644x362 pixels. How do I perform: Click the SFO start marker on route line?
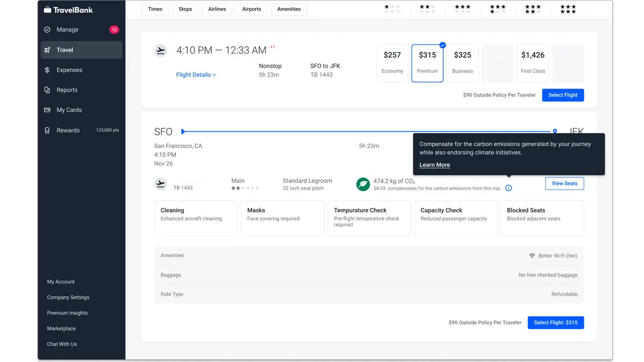pyautogui.click(x=183, y=131)
